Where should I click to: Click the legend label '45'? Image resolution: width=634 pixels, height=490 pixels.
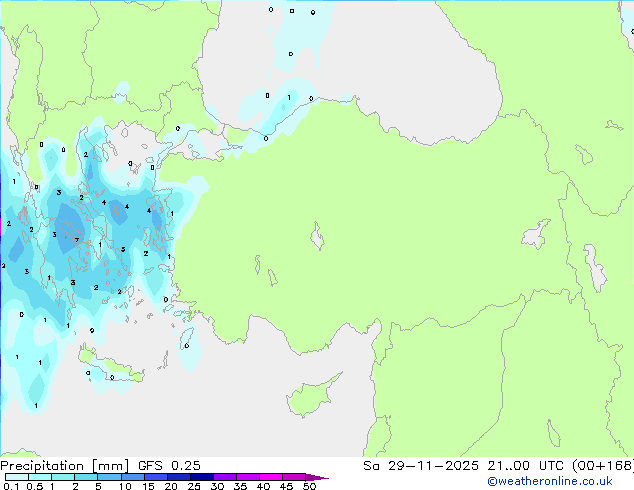point(286,486)
